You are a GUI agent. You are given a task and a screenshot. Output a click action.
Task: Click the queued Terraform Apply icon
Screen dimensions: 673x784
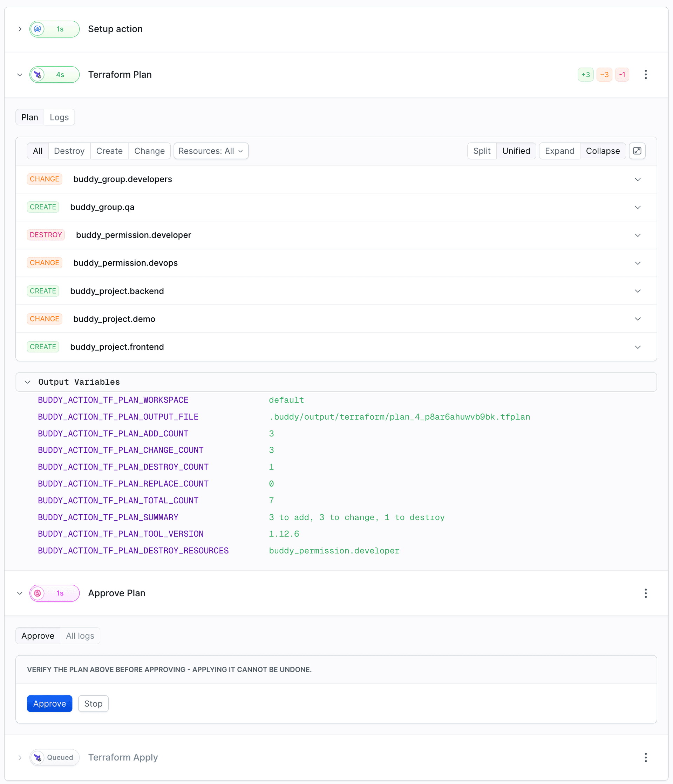coord(38,757)
